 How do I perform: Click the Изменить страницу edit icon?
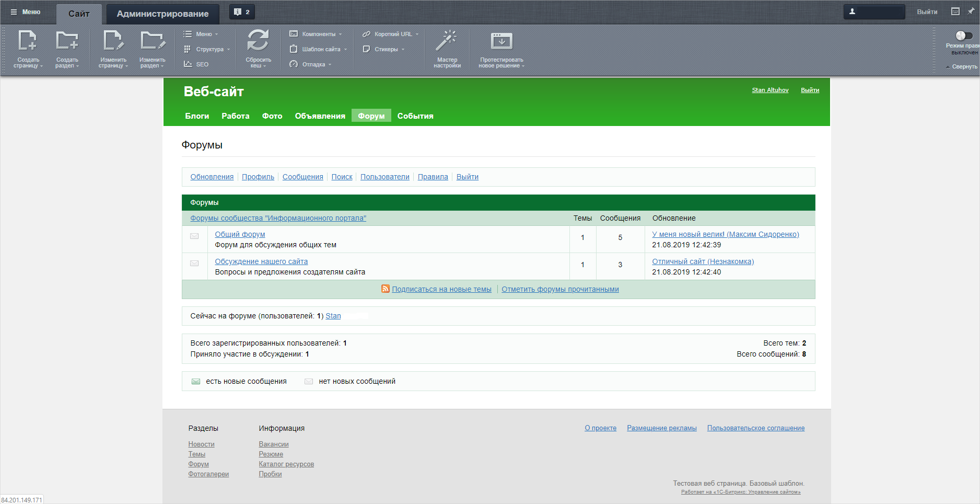113,41
